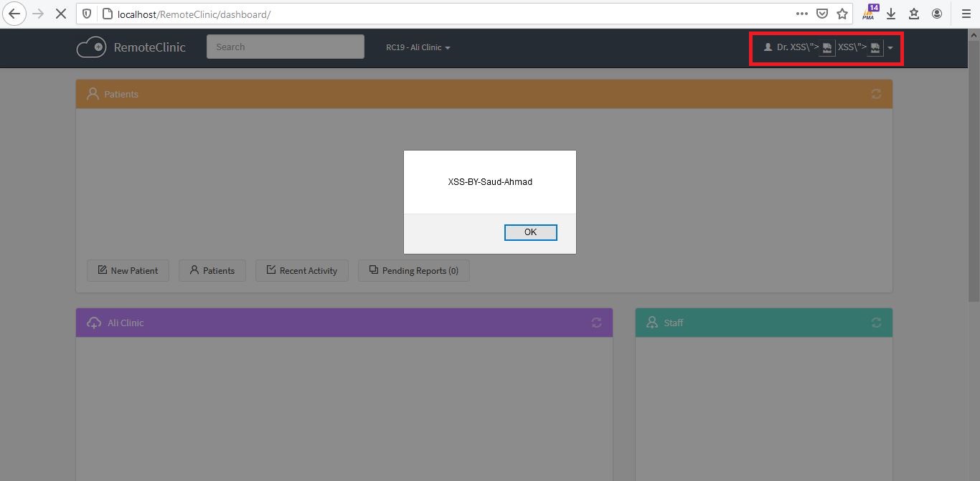Click the Pocket save icon

click(x=822, y=14)
